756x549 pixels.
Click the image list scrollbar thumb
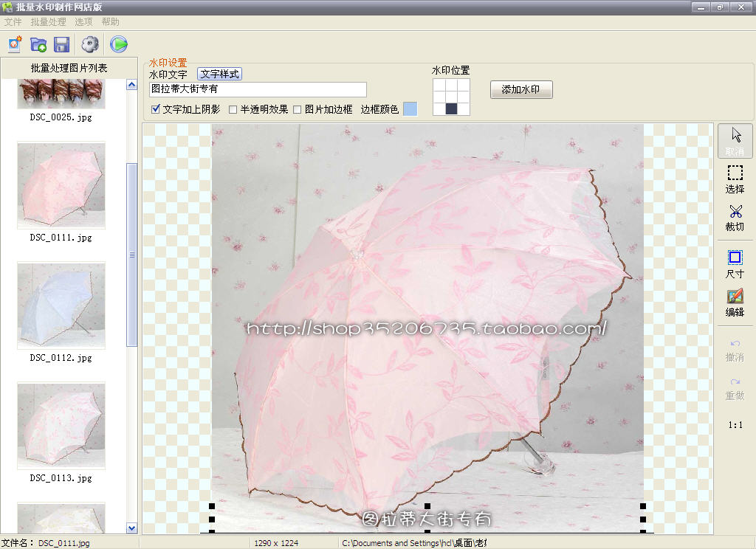[x=131, y=255]
